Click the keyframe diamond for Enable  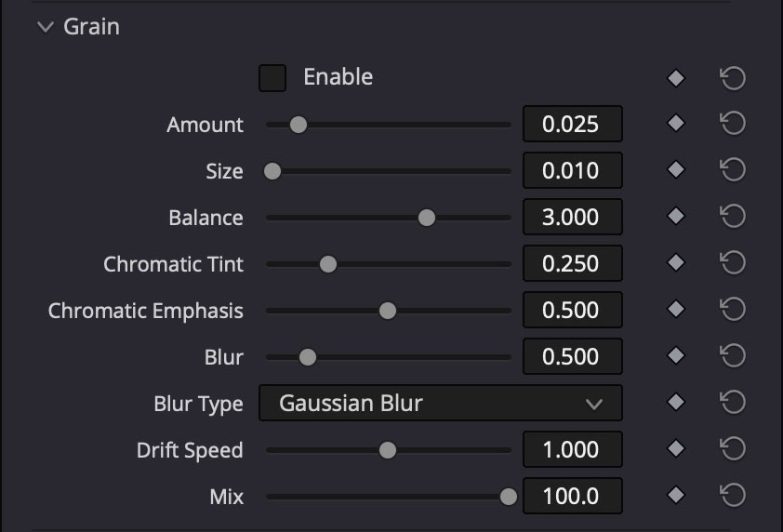(x=676, y=78)
